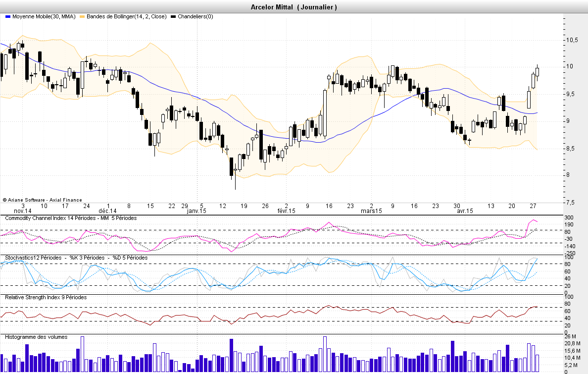The image size is (588, 374).
Task: Select the Moyenne Mobile(30, MMA) legend label
Action: (44, 16)
